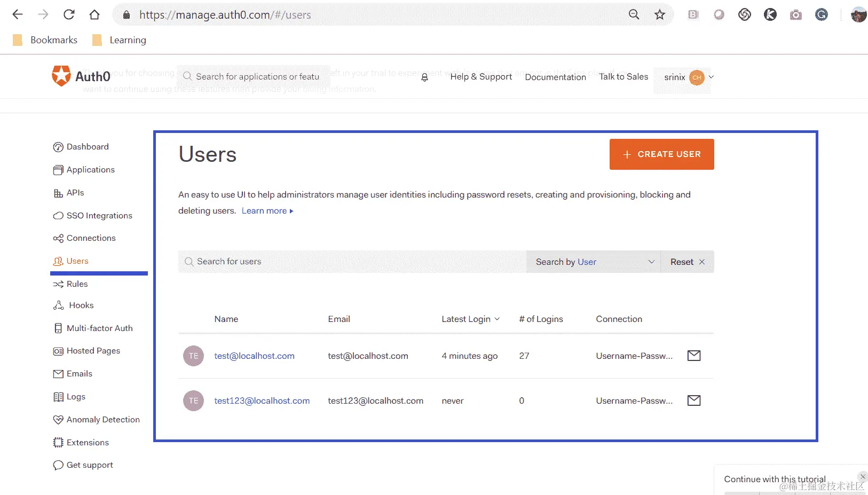Open the camera extension icon in toolbar
This screenshot has height=495, width=868.
click(796, 15)
